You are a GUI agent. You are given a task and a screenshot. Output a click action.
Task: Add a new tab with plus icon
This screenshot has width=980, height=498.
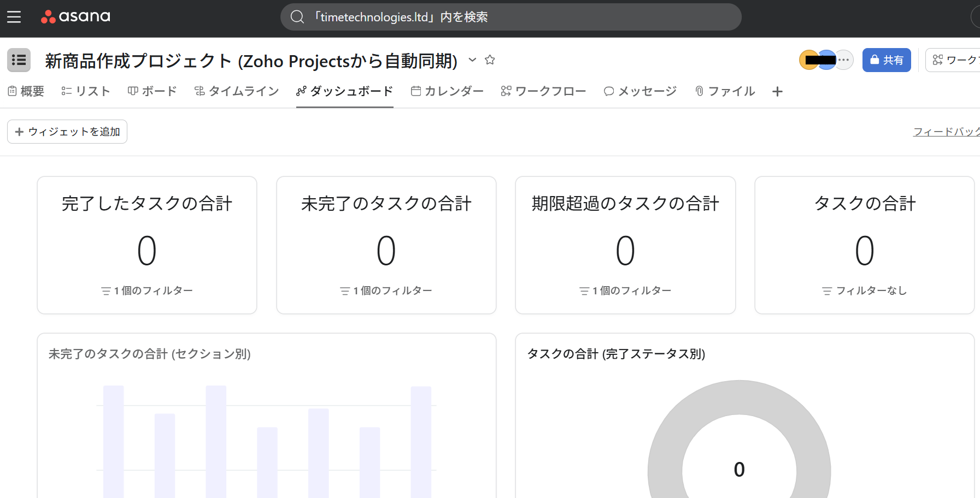click(777, 92)
